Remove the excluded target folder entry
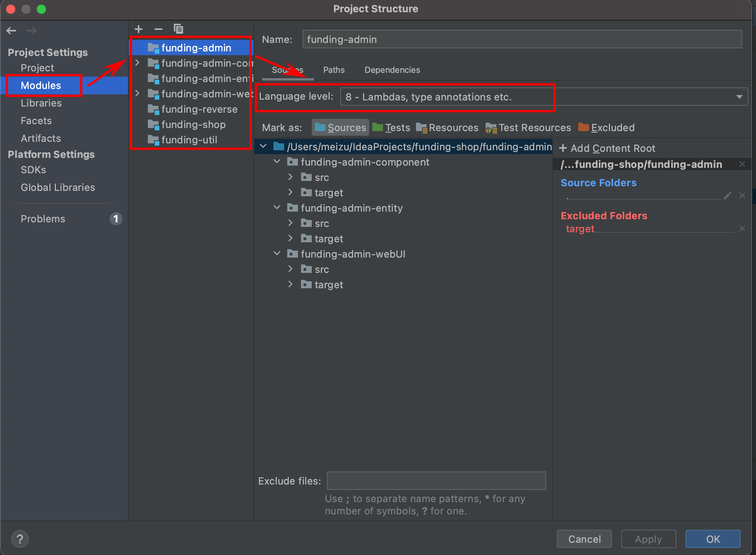 [742, 229]
